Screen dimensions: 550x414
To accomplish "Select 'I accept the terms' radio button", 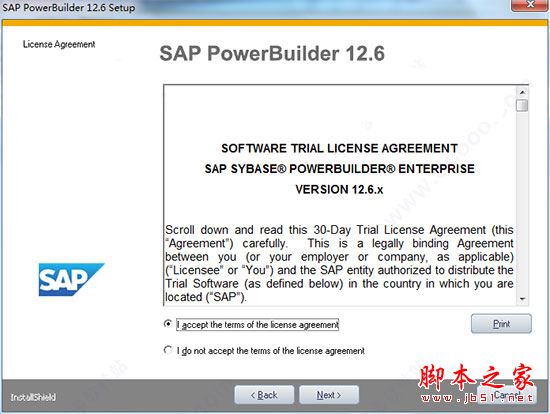I will (x=168, y=324).
